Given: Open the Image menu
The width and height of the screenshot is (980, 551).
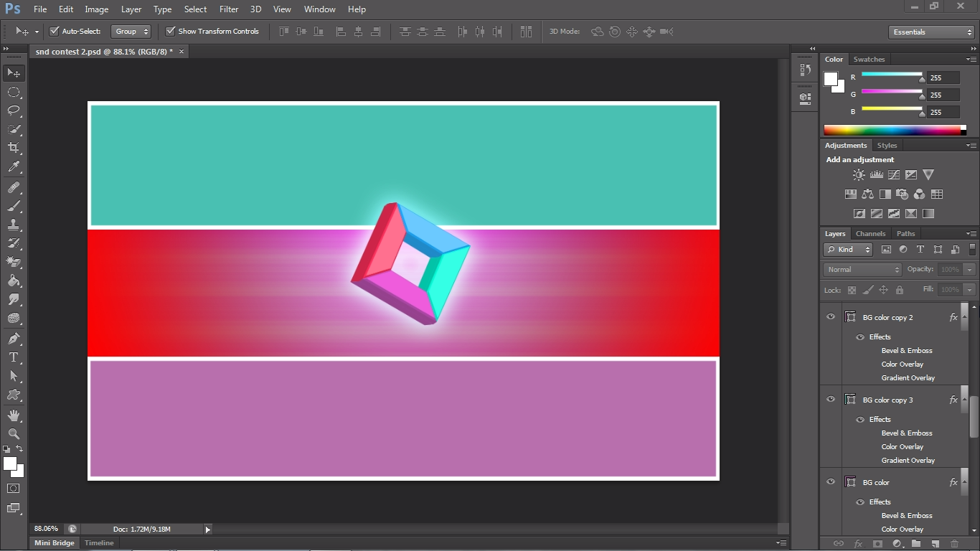Looking at the screenshot, I should coord(97,9).
